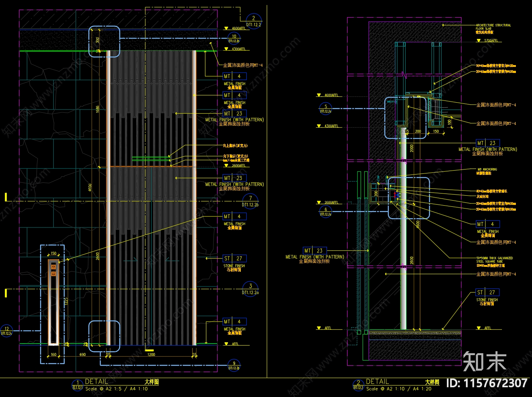Click the '2 DT1.12.2' section callout bubble

(x=254, y=21)
